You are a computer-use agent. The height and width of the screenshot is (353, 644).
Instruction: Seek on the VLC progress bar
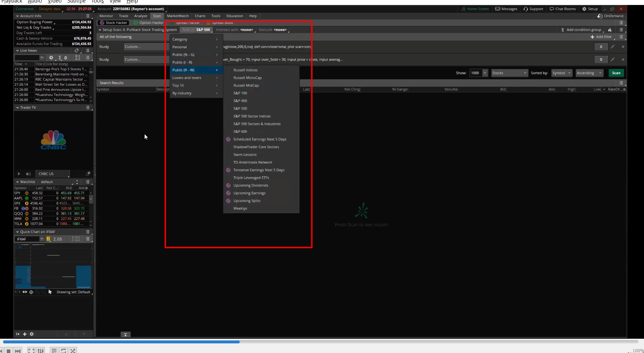321,342
